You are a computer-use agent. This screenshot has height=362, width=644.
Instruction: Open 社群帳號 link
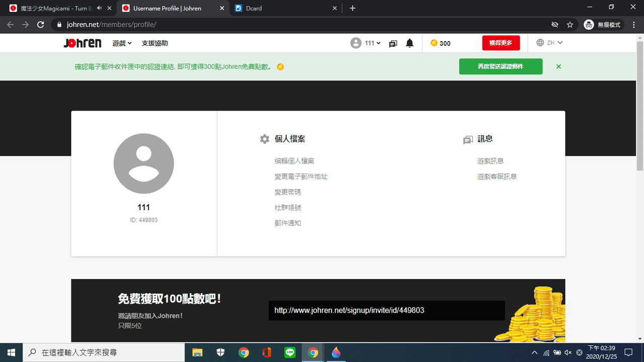[x=288, y=208]
